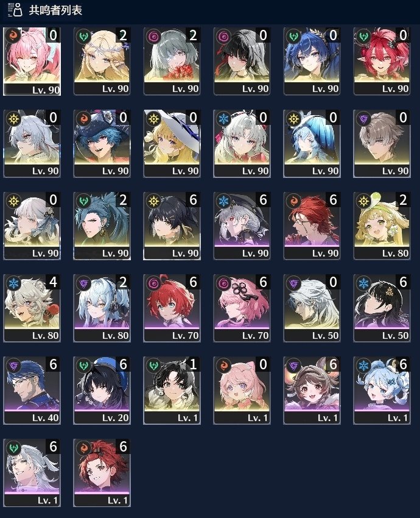
Task: Choose the pink-haired Lv. 70 havoc character
Action: pos(242,308)
